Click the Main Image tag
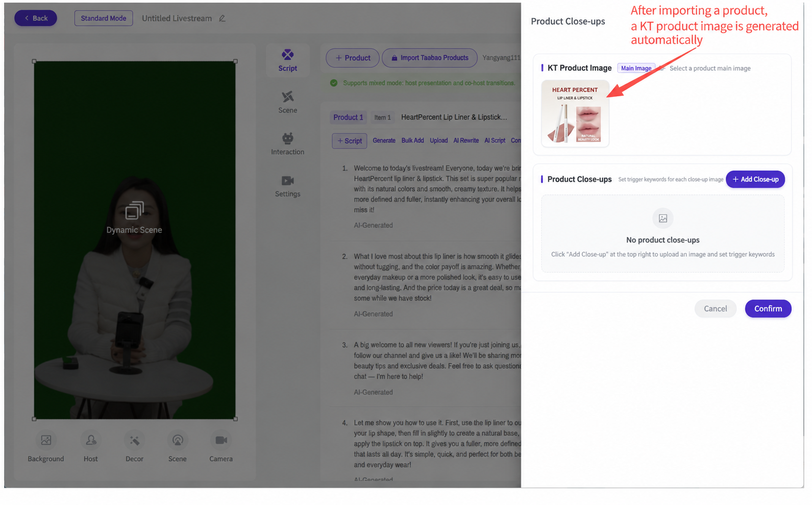Viewport: 812px width, 505px height. (x=636, y=68)
